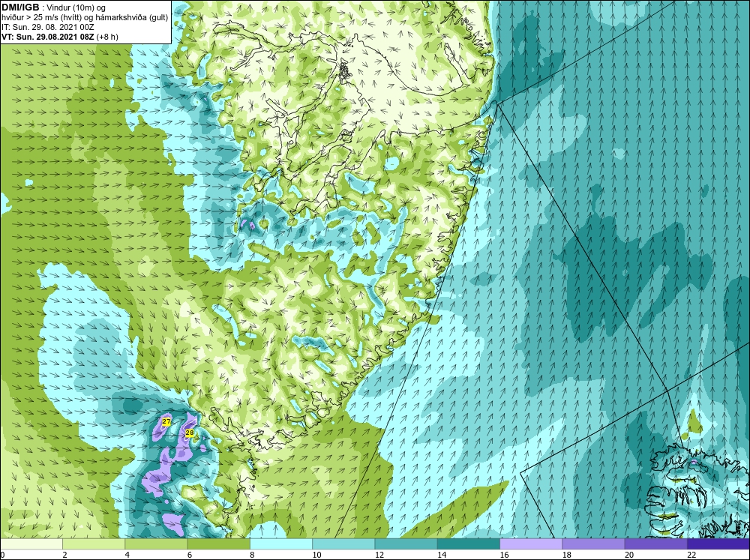
Task: Select the 2–4 m/s light green swatch
Action: pos(94,544)
